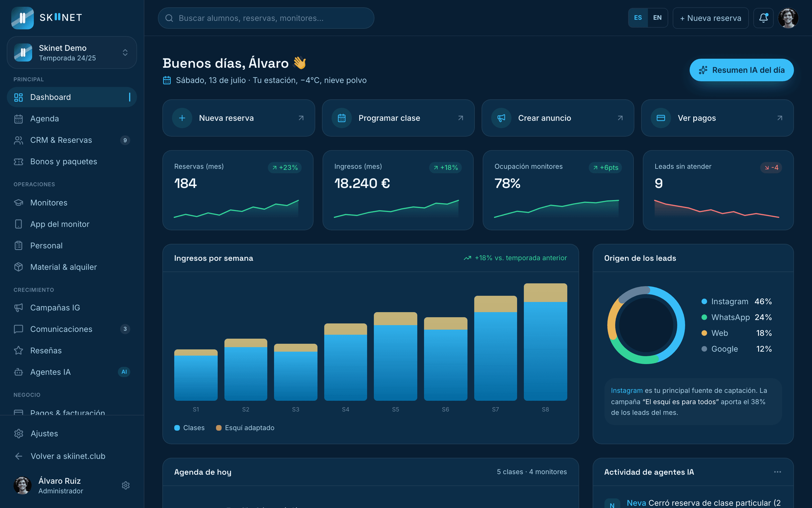Open the Ingresos (mes) stat card
The height and width of the screenshot is (508, 812).
pos(398,190)
